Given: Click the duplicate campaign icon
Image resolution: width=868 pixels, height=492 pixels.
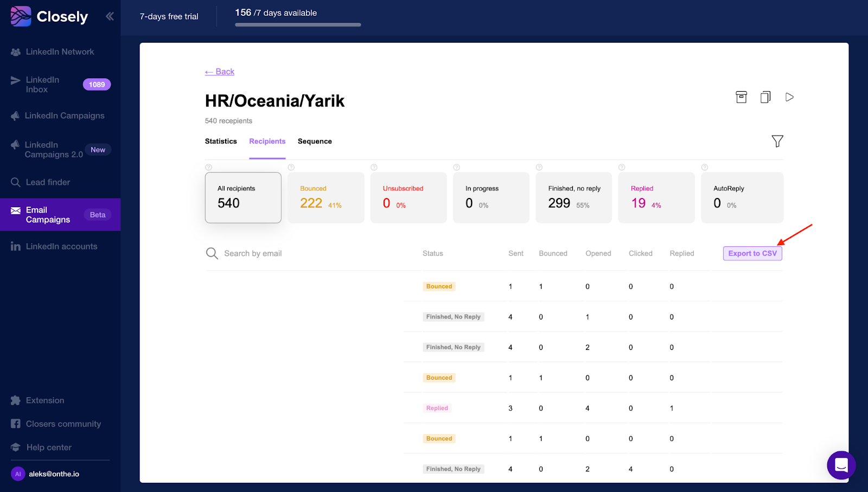Looking at the screenshot, I should tap(765, 97).
